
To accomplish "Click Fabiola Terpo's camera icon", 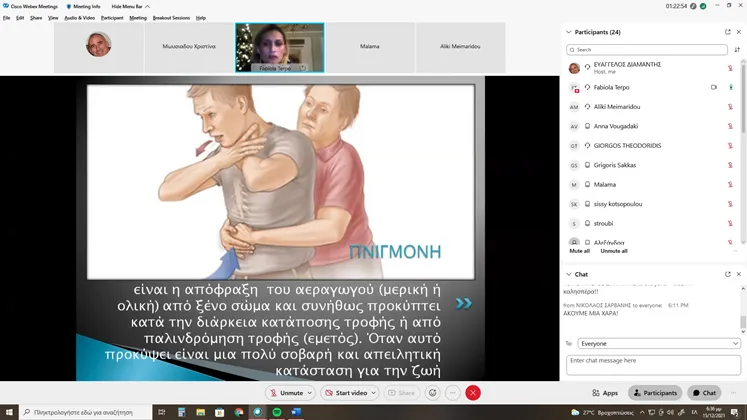I will 713,87.
